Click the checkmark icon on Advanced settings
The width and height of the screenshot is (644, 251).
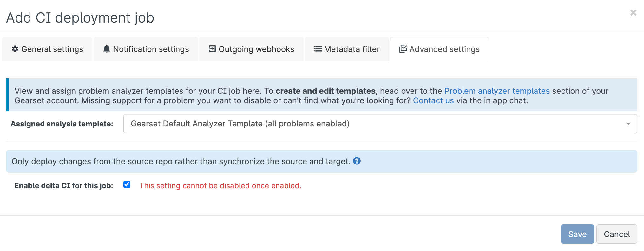pyautogui.click(x=403, y=49)
